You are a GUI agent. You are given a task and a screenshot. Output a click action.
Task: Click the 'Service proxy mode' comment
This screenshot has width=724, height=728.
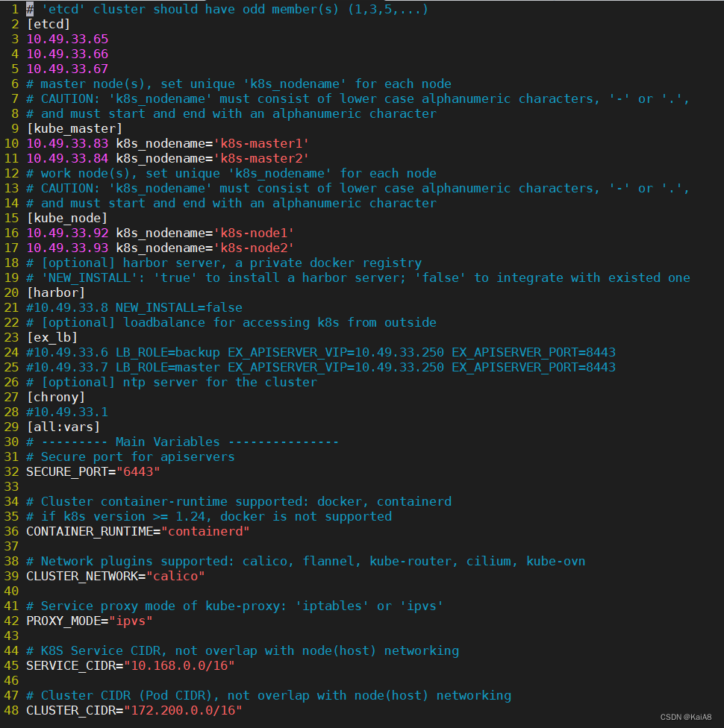[234, 606]
